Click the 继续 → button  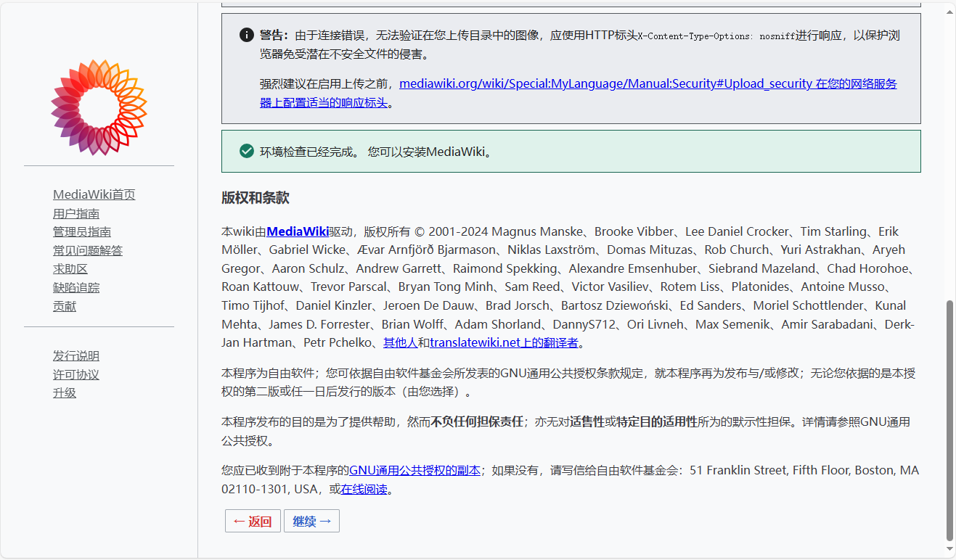[x=311, y=521]
